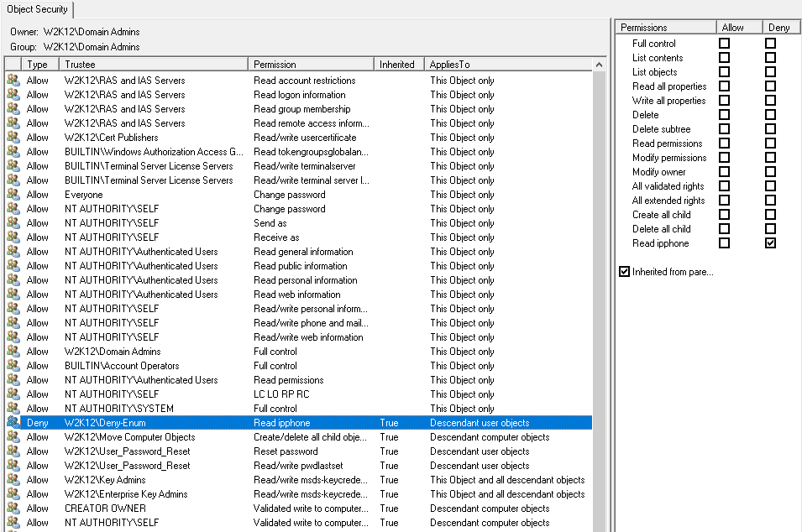Click the trustee icon of the Everyone row
Viewport: 802px width, 532px height.
coord(13,195)
